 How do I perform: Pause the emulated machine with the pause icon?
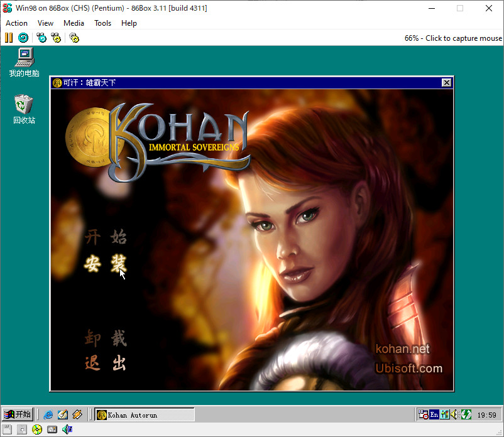9,38
